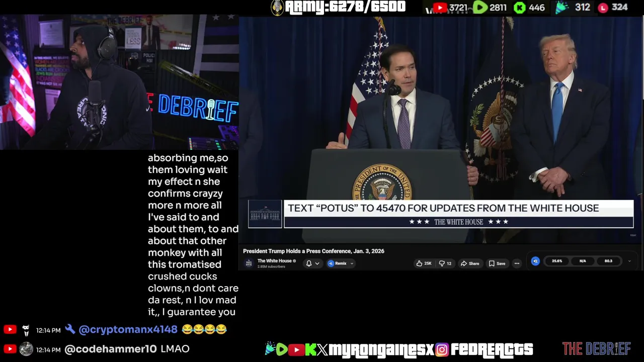This screenshot has width=644, height=362.
Task: Click the codehammer10 avatar image
Action: pyautogui.click(x=26, y=348)
